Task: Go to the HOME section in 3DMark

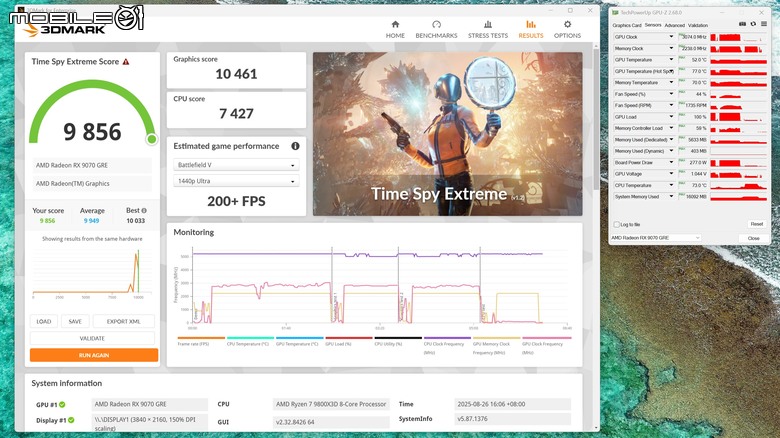Action: point(395,30)
